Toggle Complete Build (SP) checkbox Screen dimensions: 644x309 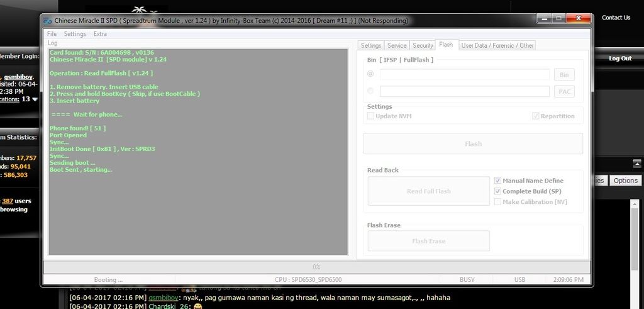pyautogui.click(x=498, y=191)
